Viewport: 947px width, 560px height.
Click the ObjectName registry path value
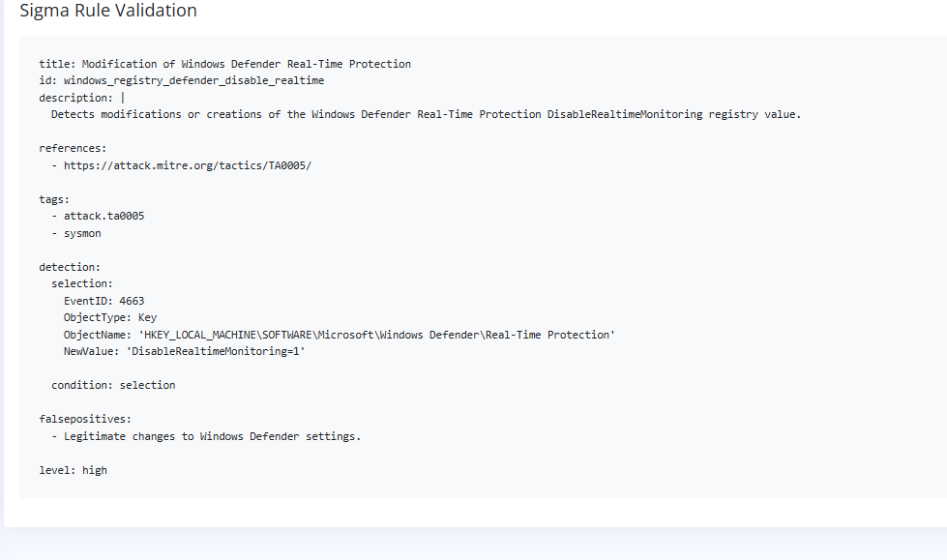(377, 335)
